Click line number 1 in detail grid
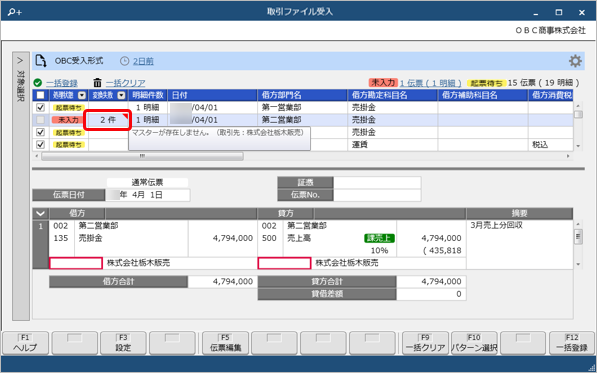This screenshot has width=597, height=373. (x=41, y=226)
